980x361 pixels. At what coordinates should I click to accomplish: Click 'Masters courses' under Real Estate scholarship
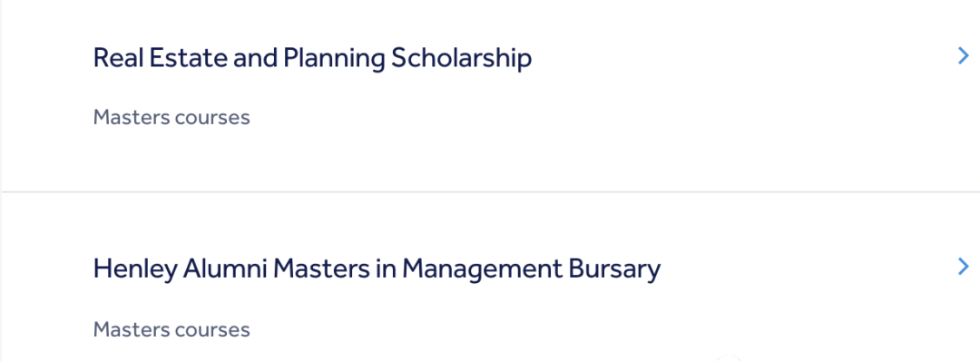coord(171,117)
